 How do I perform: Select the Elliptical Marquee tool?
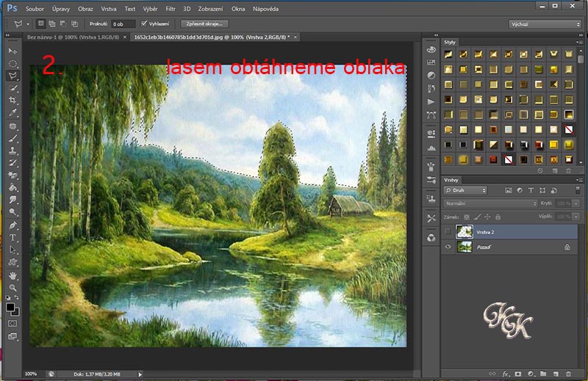click(x=12, y=63)
